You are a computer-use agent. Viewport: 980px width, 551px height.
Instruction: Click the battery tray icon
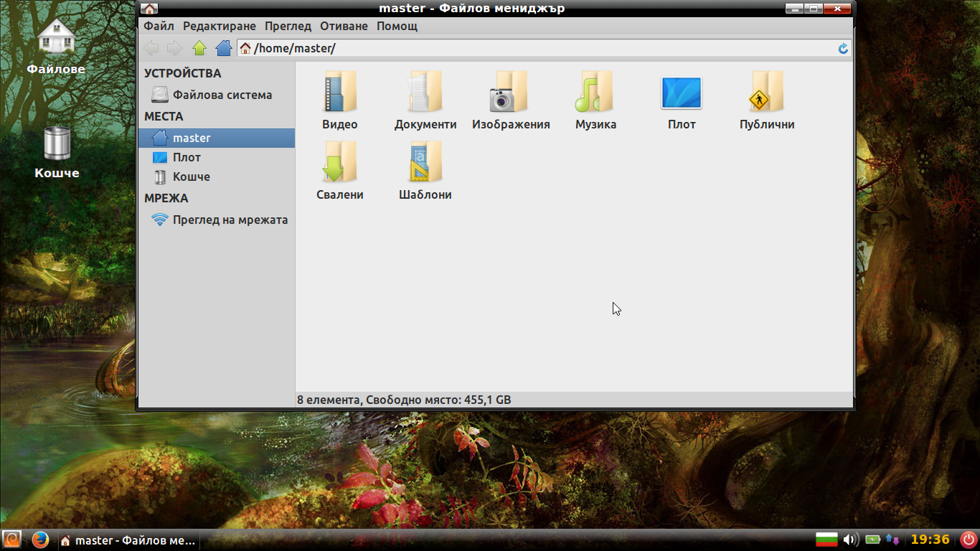(873, 540)
